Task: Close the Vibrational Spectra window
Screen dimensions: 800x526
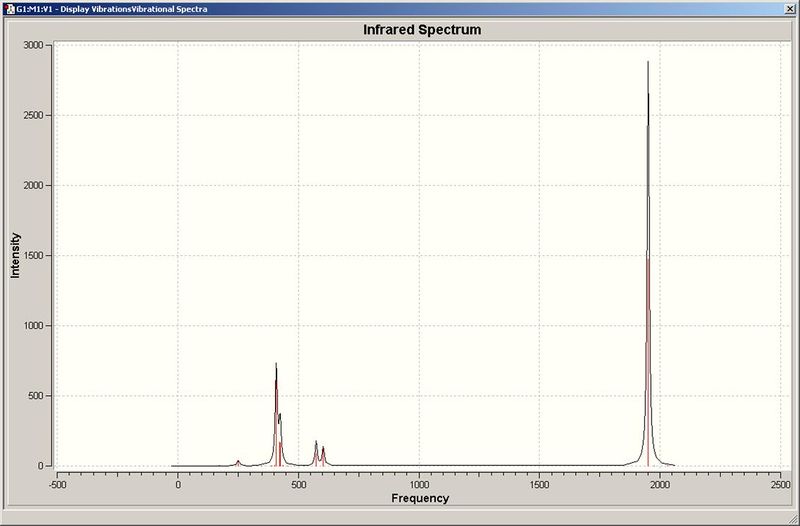Action: pos(790,9)
